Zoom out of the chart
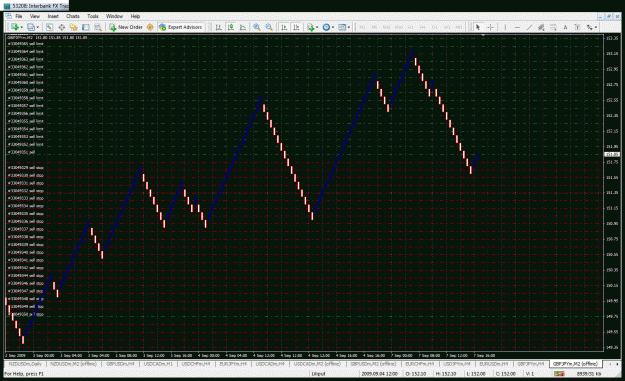This screenshot has width=625, height=381. pos(269,27)
